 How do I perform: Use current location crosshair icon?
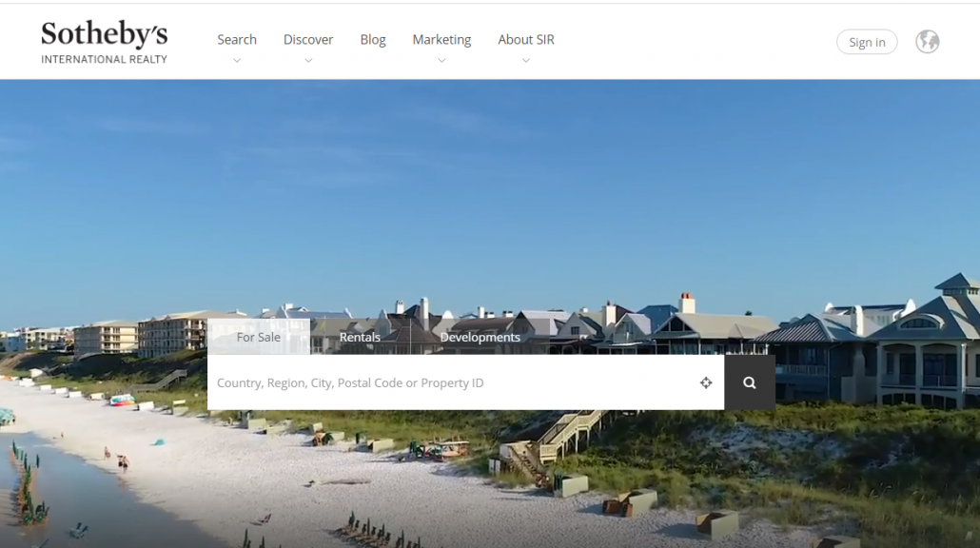click(x=706, y=383)
